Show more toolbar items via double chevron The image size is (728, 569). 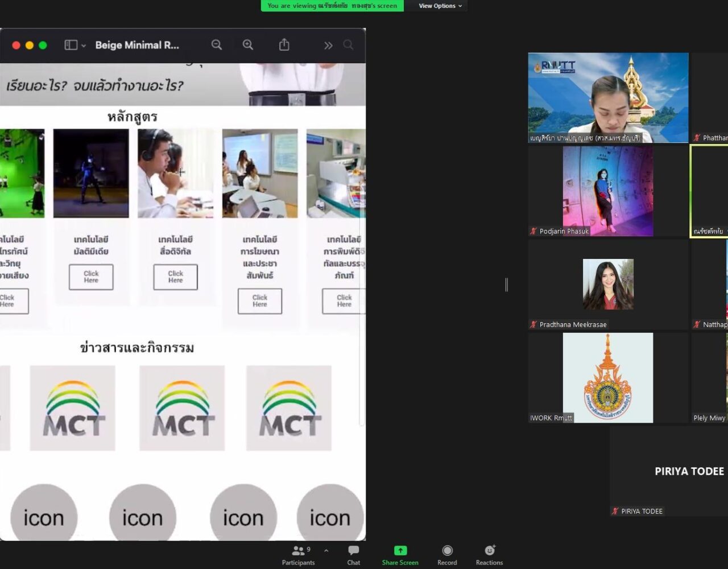(x=328, y=46)
